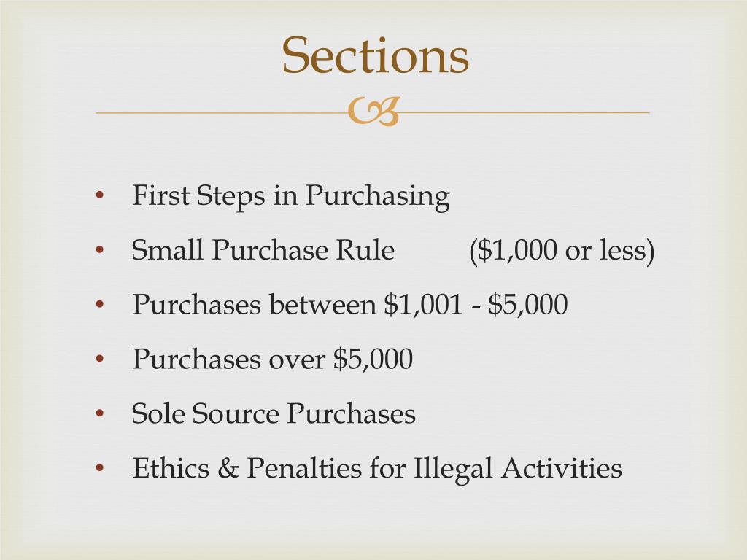Click the bullet beside Small Purchase Rule

pyautogui.click(x=99, y=249)
